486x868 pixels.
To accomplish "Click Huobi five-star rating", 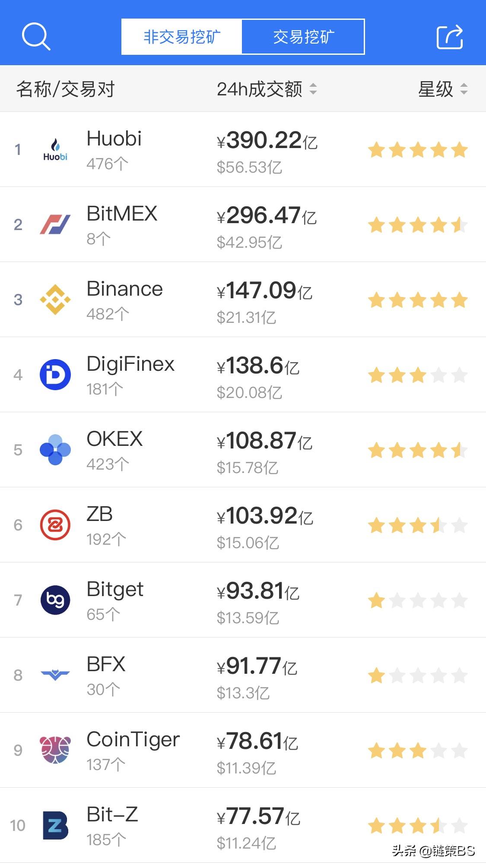I will [418, 150].
